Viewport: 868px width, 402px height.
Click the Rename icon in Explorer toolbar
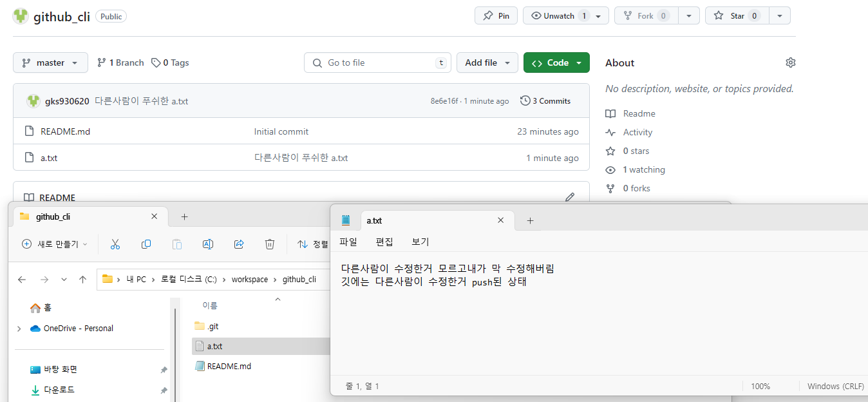coord(208,244)
